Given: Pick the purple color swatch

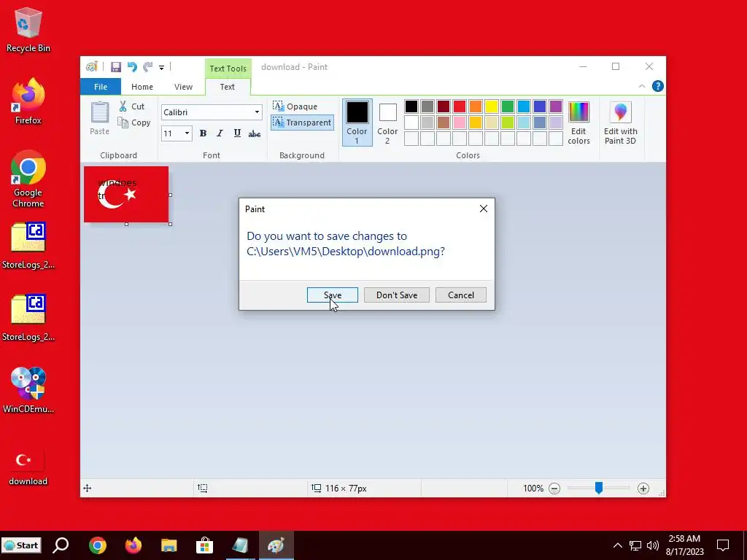Looking at the screenshot, I should tap(555, 106).
